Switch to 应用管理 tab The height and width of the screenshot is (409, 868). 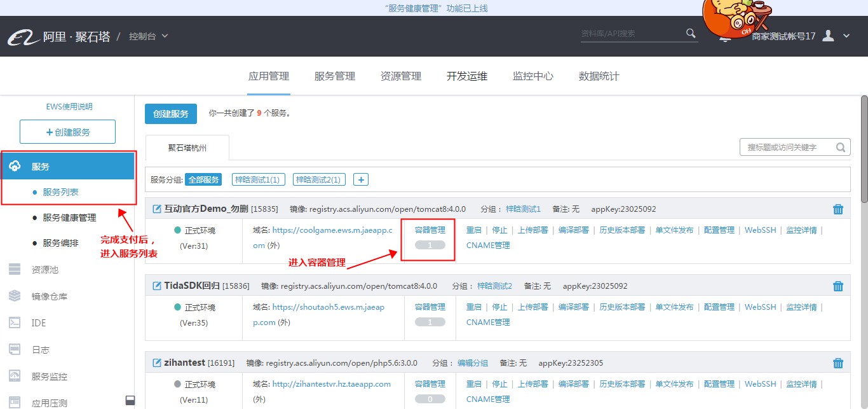(269, 76)
